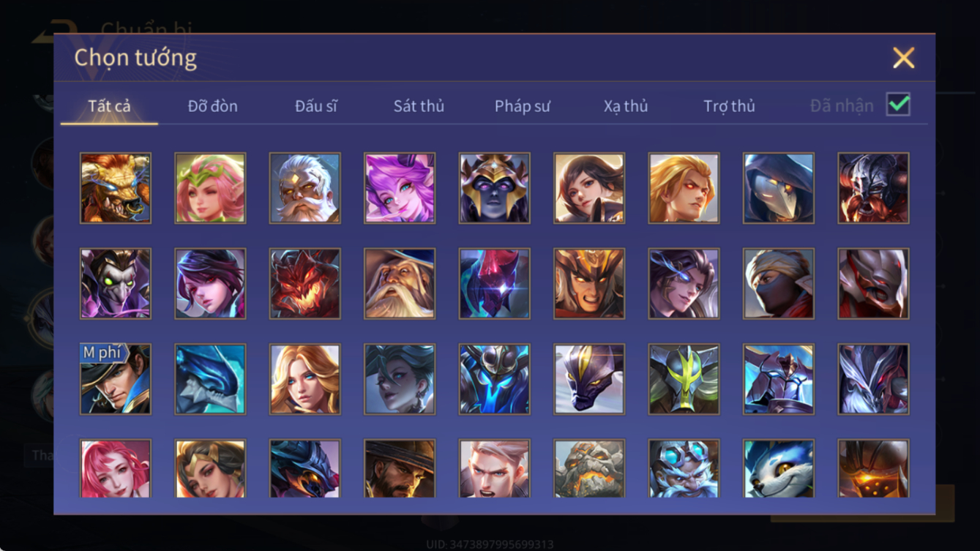Filter heroes by 'Xạ thủ' tab
Image resolution: width=980 pixels, height=551 pixels.
pos(626,106)
